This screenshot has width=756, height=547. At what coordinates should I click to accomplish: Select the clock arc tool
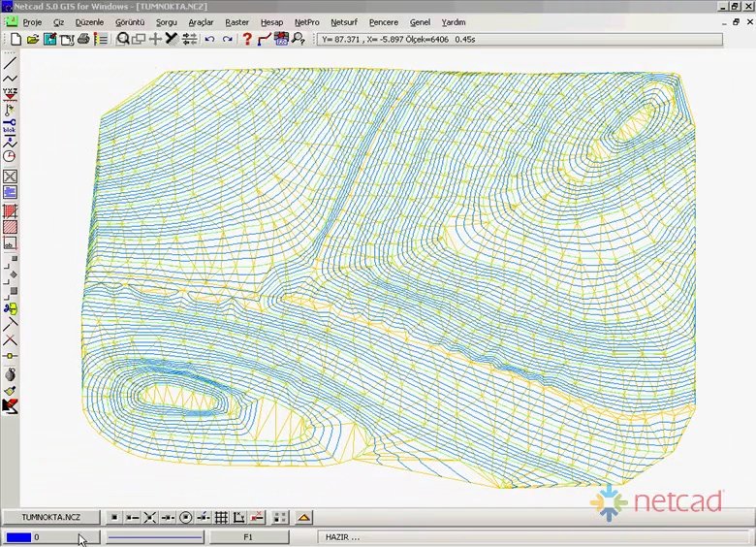coord(10,156)
